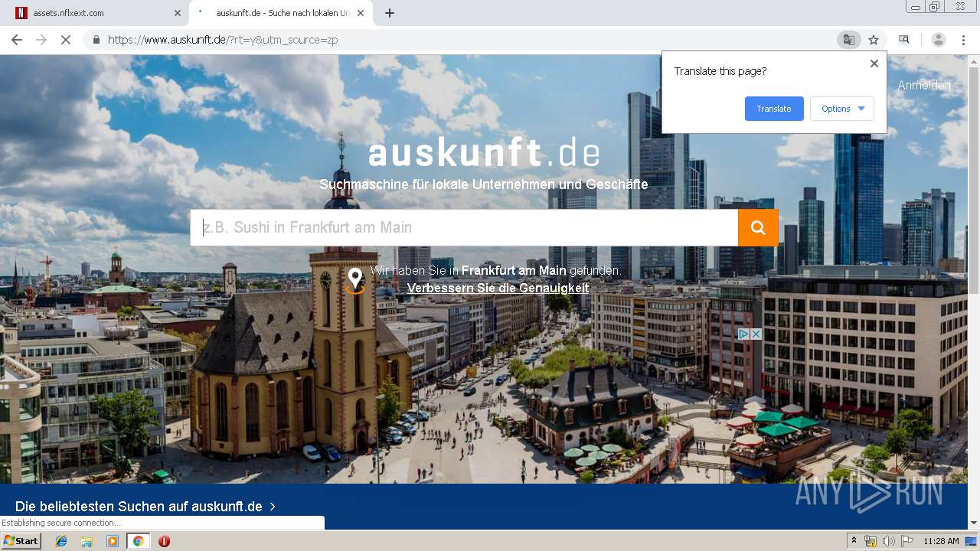Open the Chrome profile avatar icon
The width and height of the screenshot is (980, 551).
[x=939, y=40]
